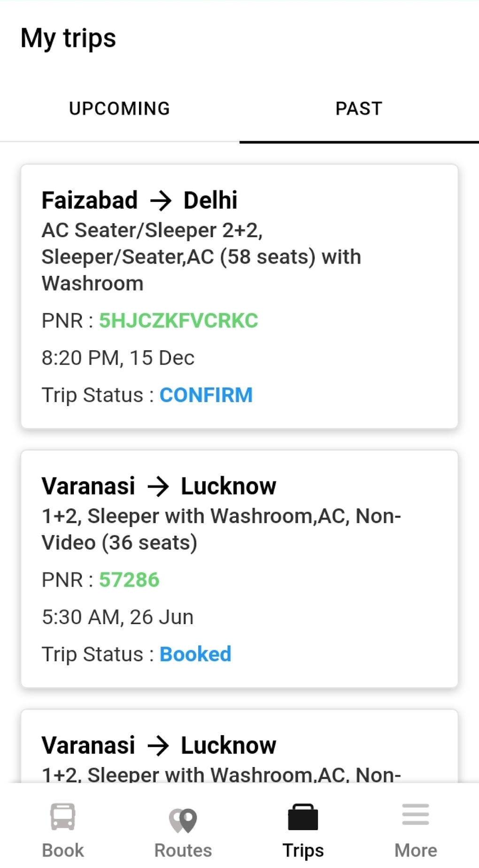Open the More hamburger menu icon
Screen dimensions: 479x868
(416, 815)
